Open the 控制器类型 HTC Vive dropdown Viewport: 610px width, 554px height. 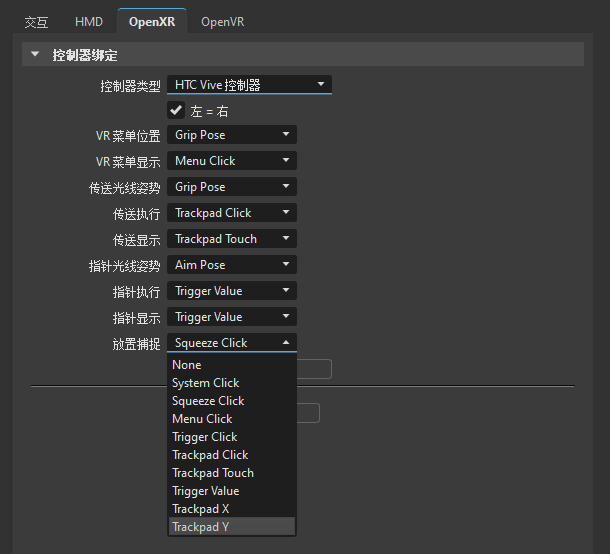click(x=249, y=85)
